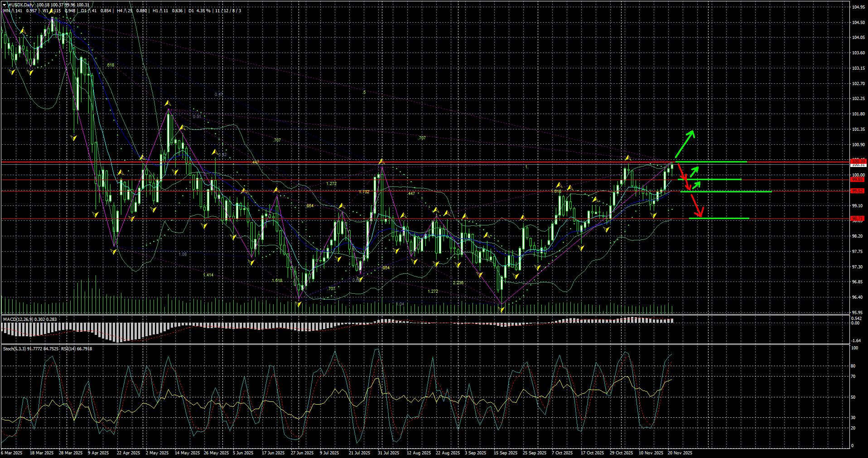Open the chart menu triangle beside #USDX
868x458 pixels.
click(x=5, y=5)
